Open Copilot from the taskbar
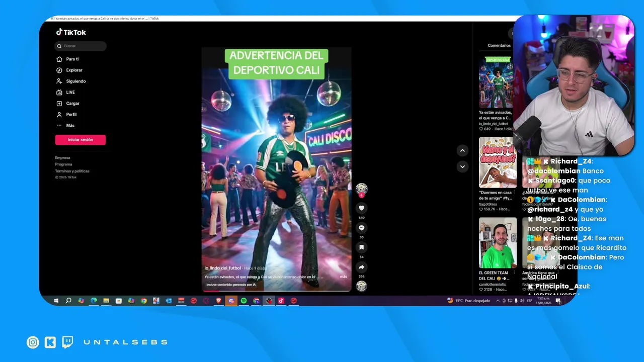644x362 pixels. [81, 301]
